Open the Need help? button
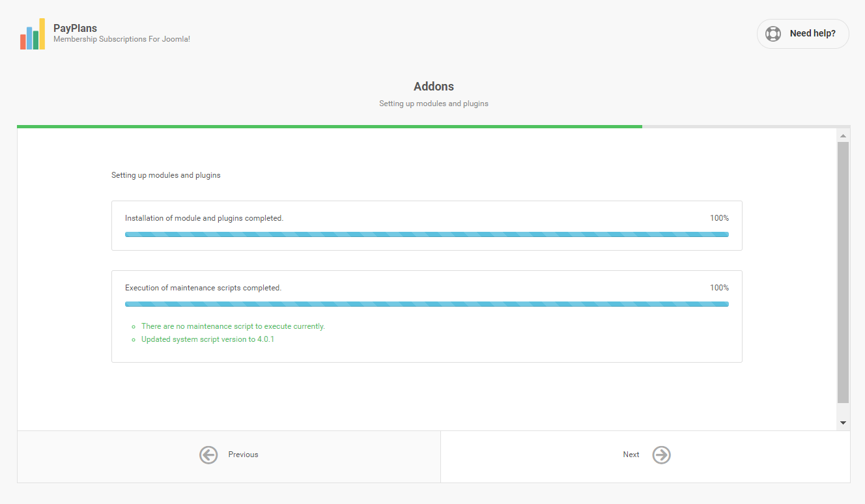Viewport: 865px width, 504px height. pyautogui.click(x=803, y=34)
